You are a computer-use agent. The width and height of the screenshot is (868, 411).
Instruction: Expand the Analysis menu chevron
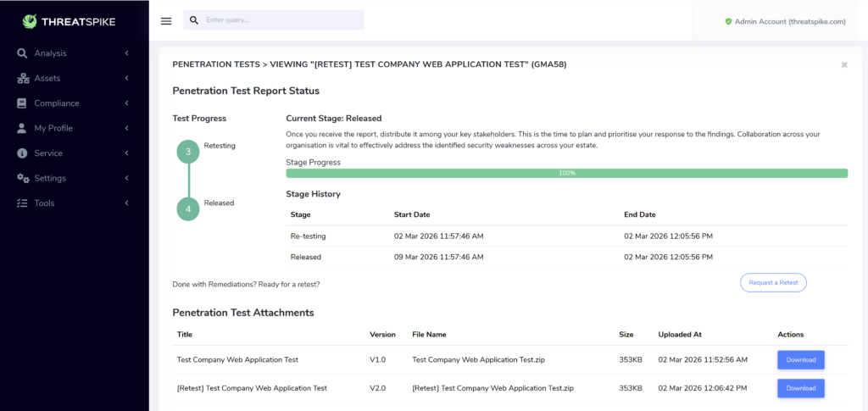pos(126,53)
